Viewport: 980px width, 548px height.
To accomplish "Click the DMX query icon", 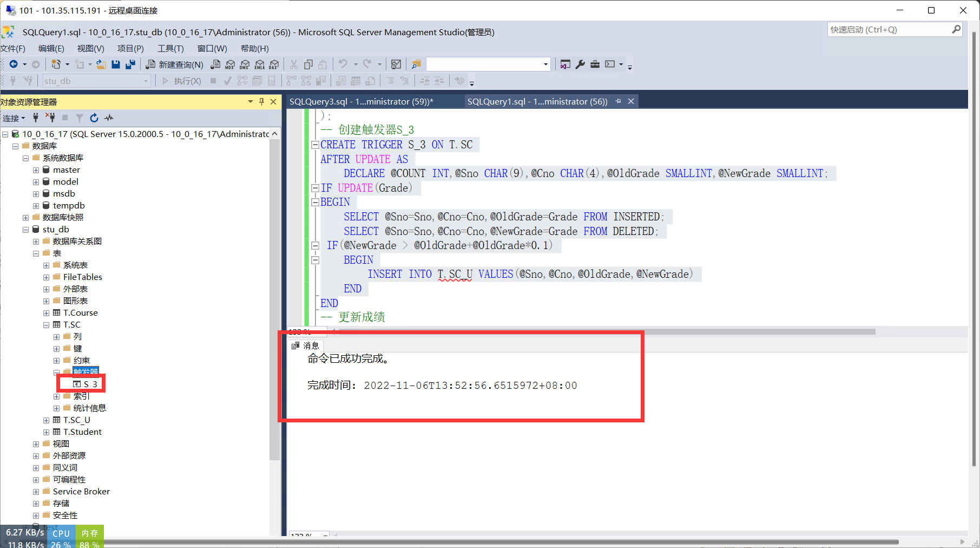I will 245,64.
